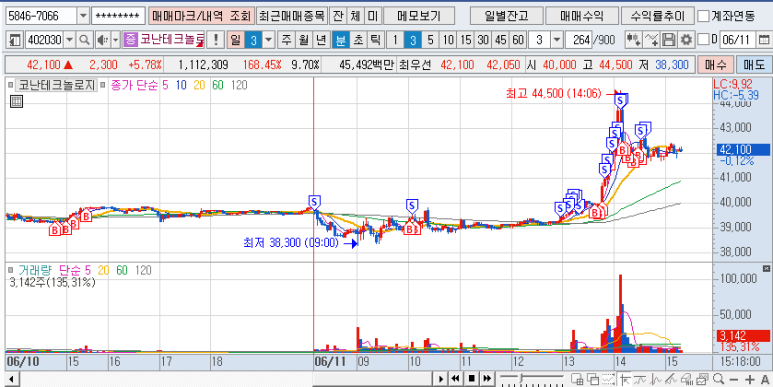
Task: Select the 주 weekly period toggle
Action: point(286,40)
